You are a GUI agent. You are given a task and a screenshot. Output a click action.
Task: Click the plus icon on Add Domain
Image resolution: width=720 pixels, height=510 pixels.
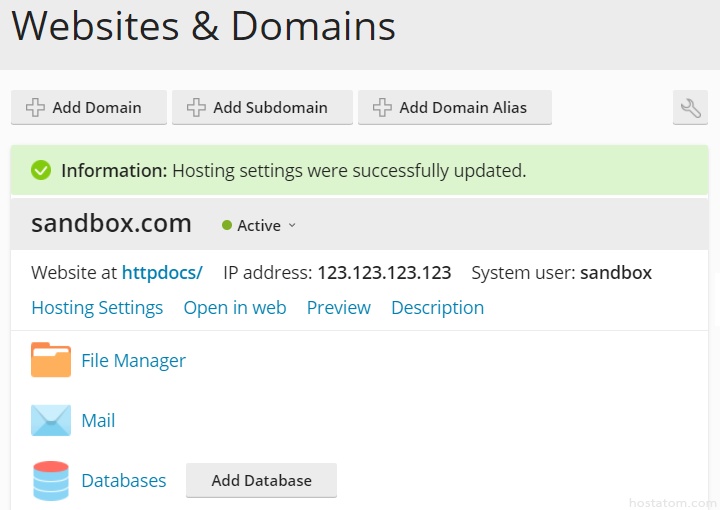pyautogui.click(x=36, y=108)
